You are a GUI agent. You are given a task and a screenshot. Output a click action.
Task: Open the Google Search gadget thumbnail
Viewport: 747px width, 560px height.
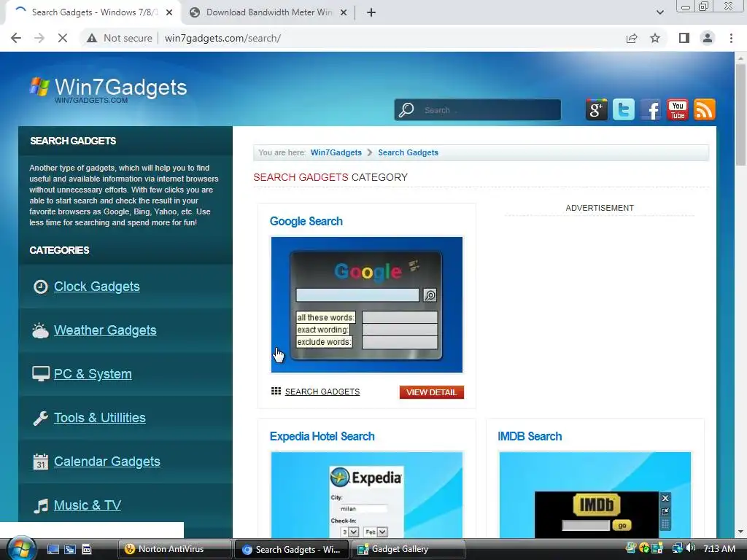point(367,305)
